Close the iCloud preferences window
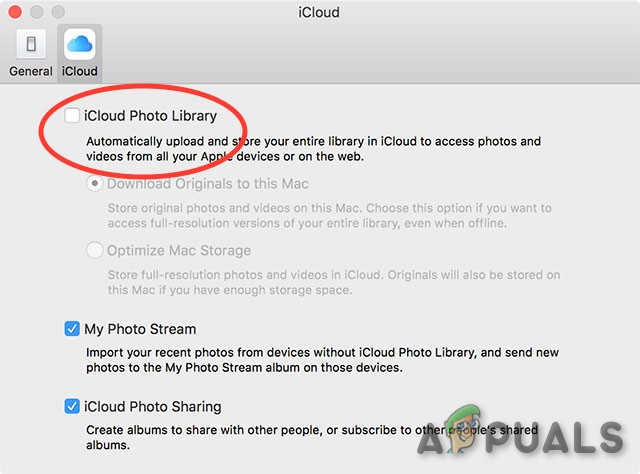 coord(15,12)
